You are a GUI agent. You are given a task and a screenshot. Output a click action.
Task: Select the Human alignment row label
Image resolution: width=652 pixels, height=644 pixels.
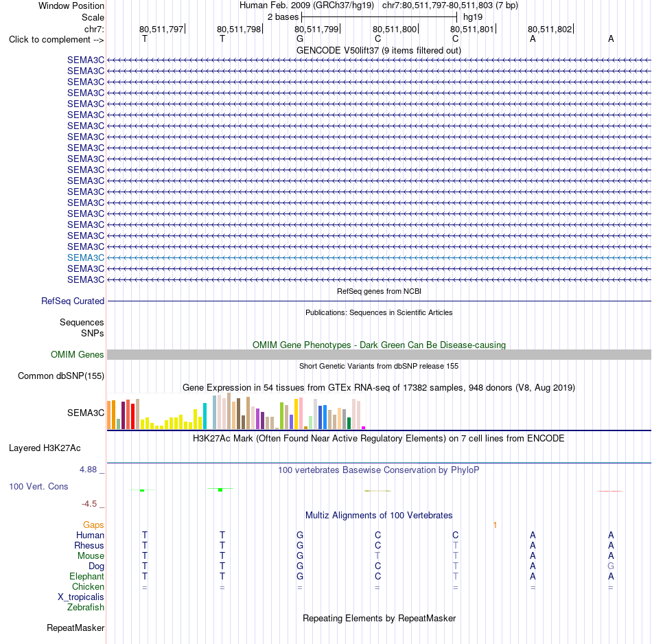pos(90,536)
